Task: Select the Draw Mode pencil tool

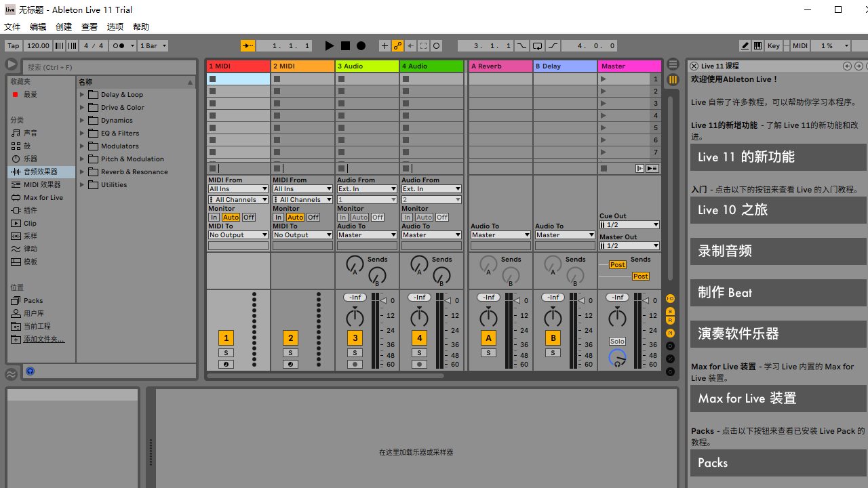Action: click(745, 45)
